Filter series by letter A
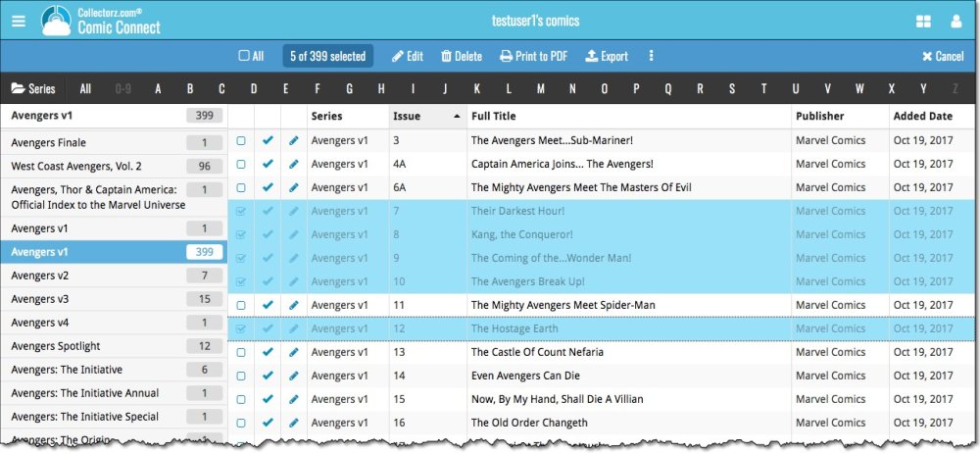This screenshot has width=980, height=453. pyautogui.click(x=158, y=89)
